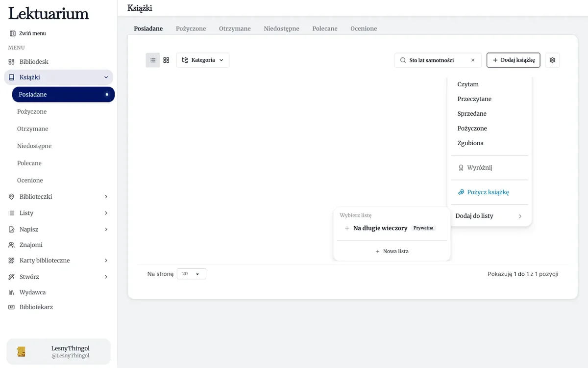Open table settings gear icon
Image resolution: width=588 pixels, height=368 pixels.
pos(552,60)
